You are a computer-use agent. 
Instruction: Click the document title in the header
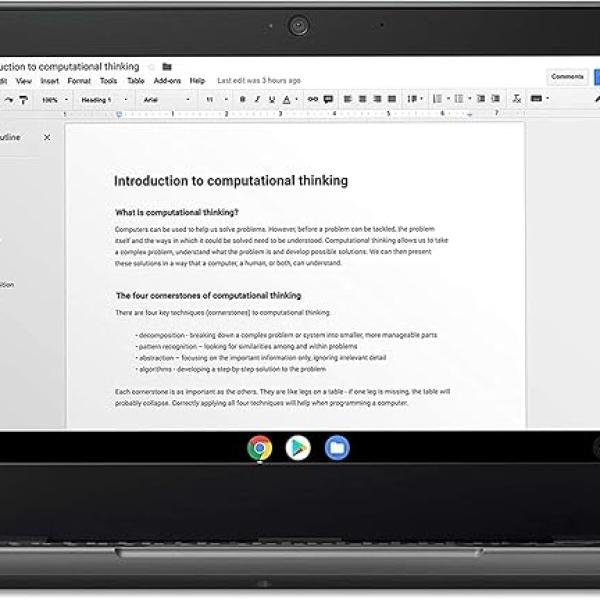click(x=70, y=67)
